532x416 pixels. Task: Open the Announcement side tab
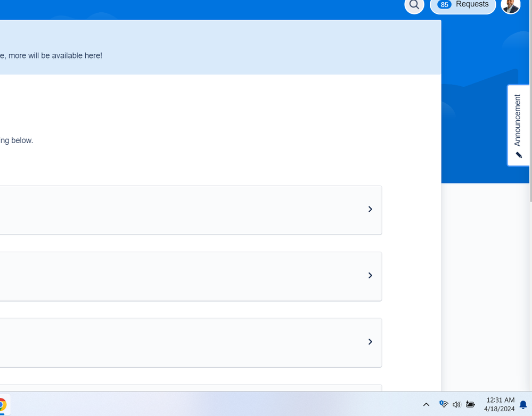[519, 125]
